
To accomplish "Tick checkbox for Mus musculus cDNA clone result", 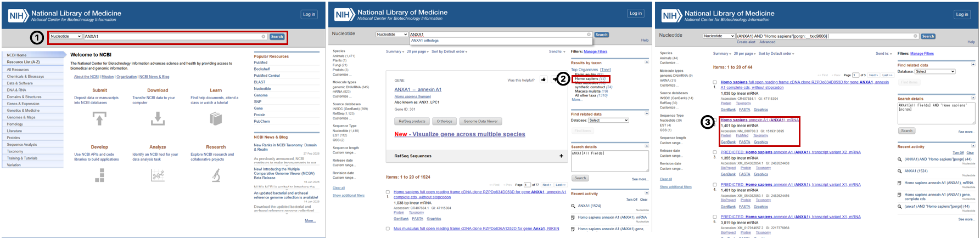I will click(x=388, y=229).
